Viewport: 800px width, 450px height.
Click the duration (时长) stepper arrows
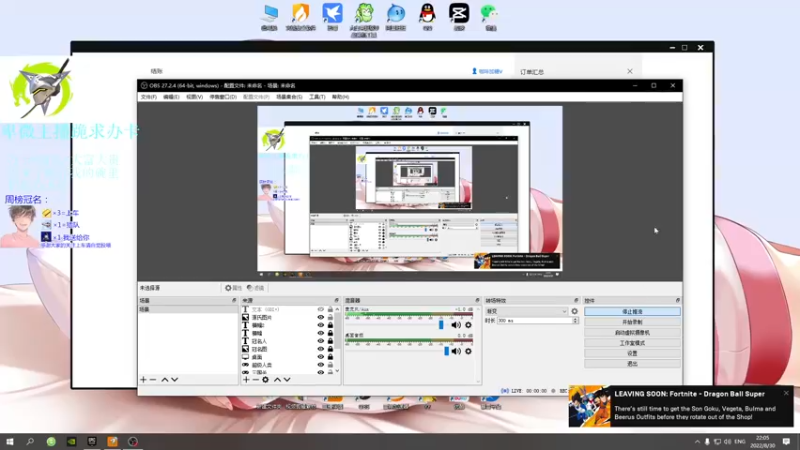tap(576, 320)
